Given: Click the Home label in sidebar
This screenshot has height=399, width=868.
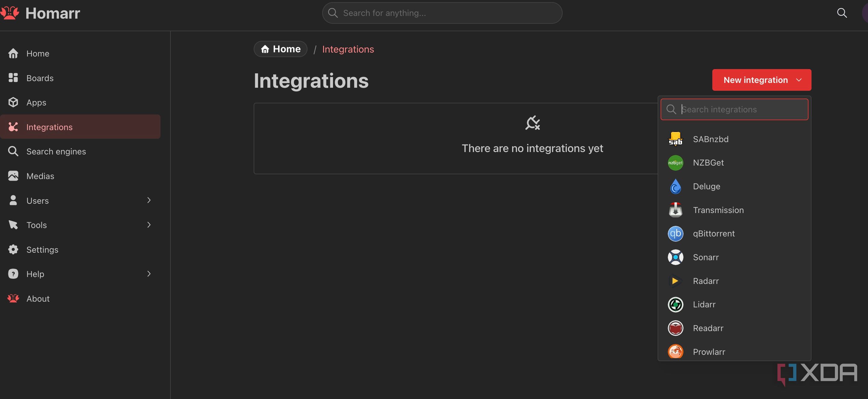Looking at the screenshot, I should tap(38, 53).
